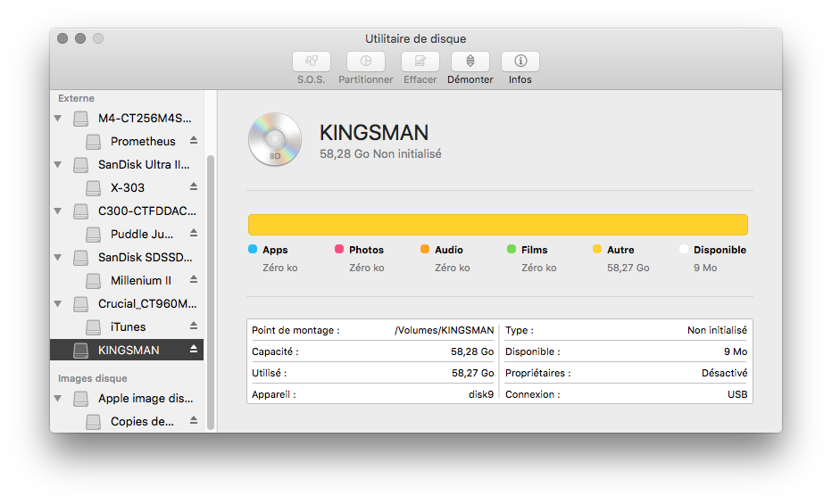Eject the iTunes volume
This screenshot has height=504, width=832.
(x=194, y=326)
